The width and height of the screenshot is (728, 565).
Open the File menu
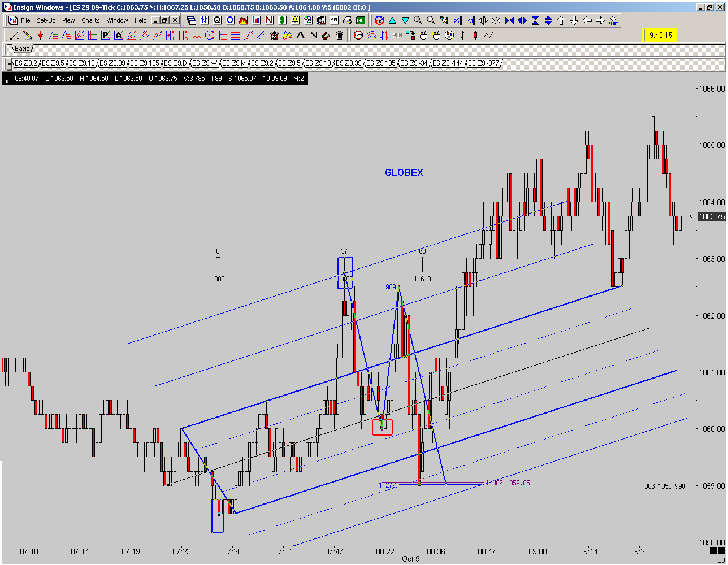coord(25,20)
